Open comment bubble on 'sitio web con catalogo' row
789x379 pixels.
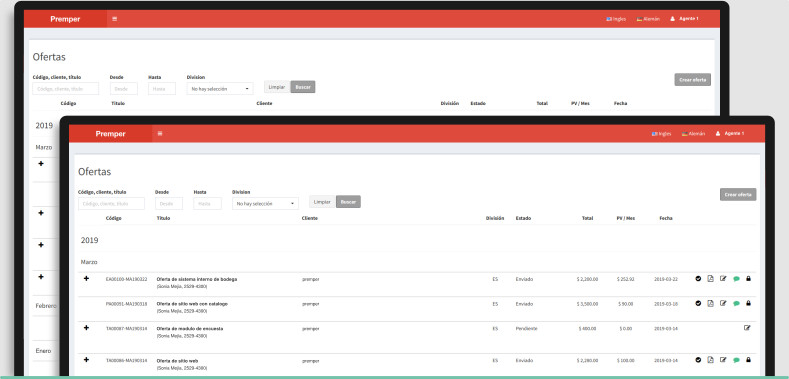(736, 304)
